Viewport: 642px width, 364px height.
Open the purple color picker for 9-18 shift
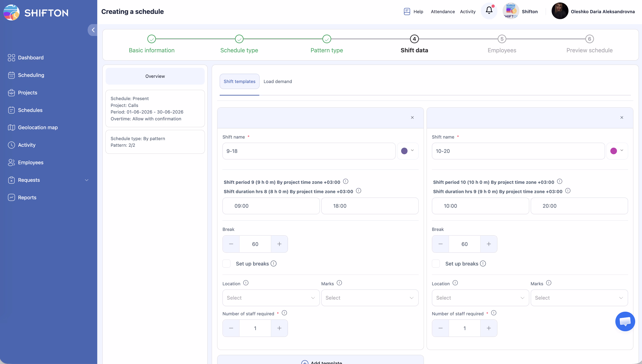[x=408, y=151]
